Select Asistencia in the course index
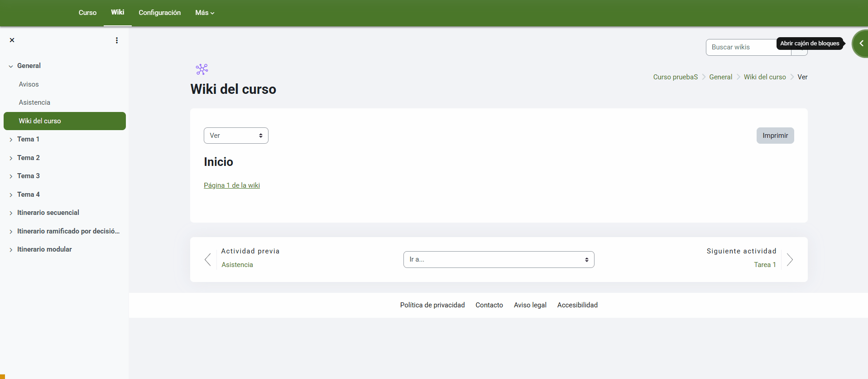This screenshot has height=379, width=868. tap(34, 102)
